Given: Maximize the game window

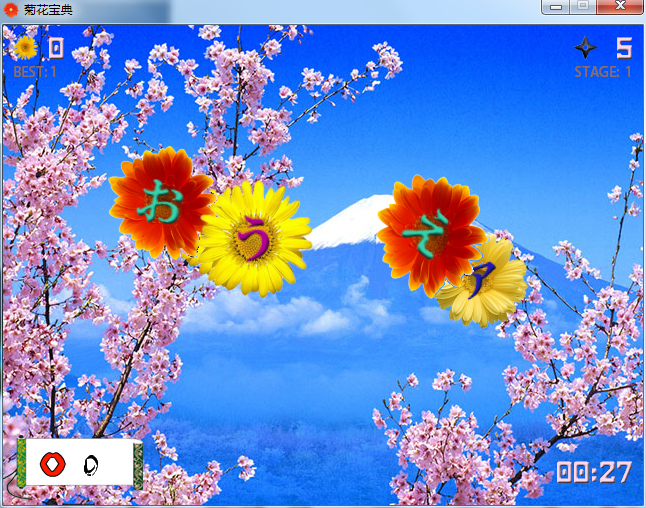Looking at the screenshot, I should click(583, 7).
